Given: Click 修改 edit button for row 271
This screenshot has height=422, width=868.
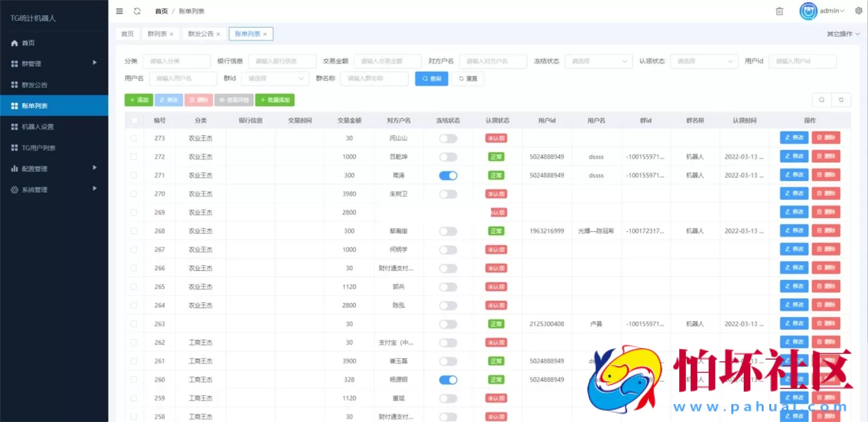Looking at the screenshot, I should pos(794,175).
